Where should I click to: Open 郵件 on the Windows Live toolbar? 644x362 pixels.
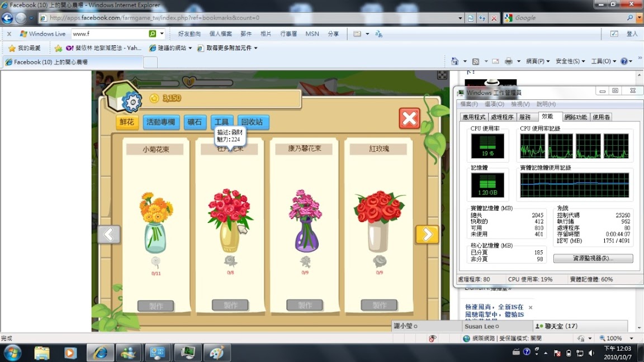click(x=246, y=34)
